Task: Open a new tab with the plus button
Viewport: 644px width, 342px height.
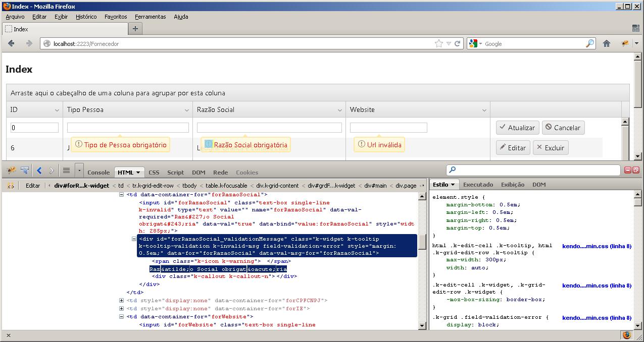Action: point(135,29)
